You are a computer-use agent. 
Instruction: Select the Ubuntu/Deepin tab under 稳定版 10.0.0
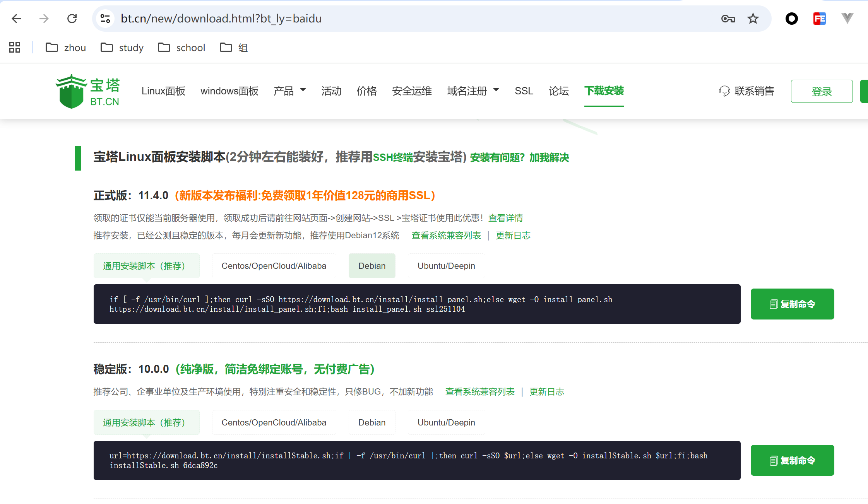[x=446, y=422]
